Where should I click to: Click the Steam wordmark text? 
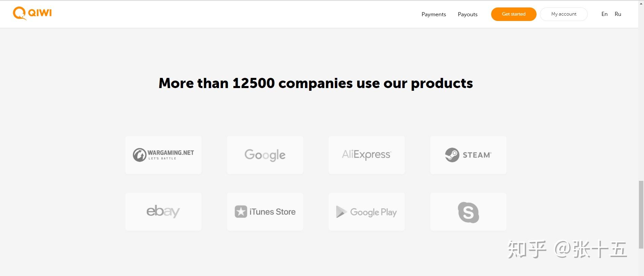(x=477, y=155)
